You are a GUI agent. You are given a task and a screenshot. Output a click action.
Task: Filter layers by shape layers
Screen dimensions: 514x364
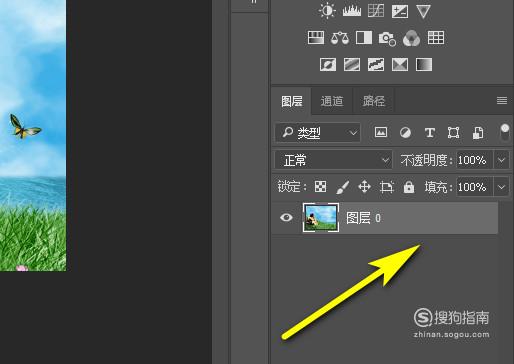(453, 133)
